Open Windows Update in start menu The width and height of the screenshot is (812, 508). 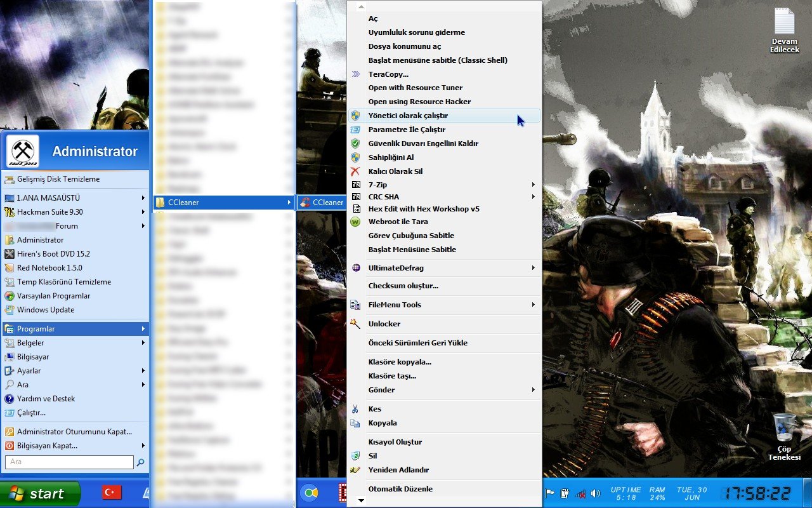(x=75, y=310)
